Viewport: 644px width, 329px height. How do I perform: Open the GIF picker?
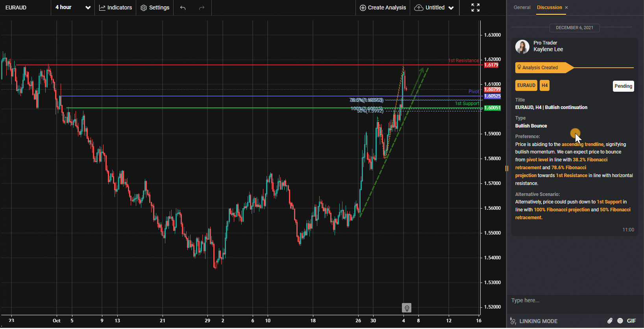coord(631,321)
